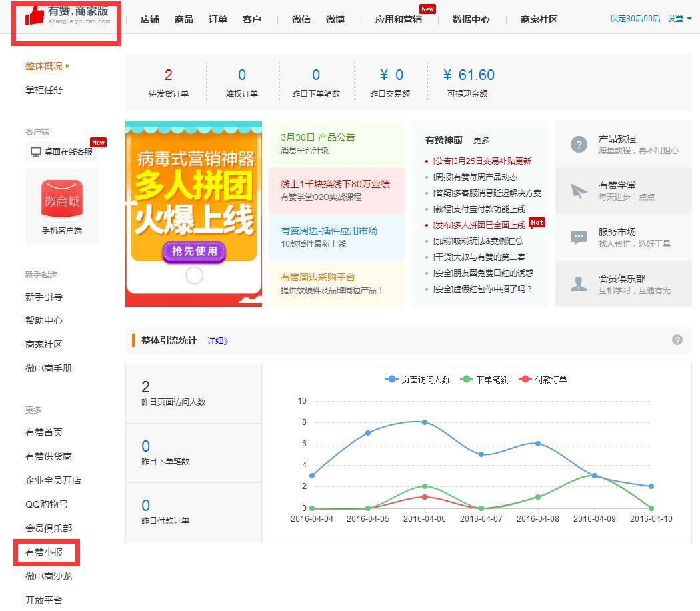Open 有赞周边采购平台 card
This screenshot has width=700, height=611.
click(337, 283)
